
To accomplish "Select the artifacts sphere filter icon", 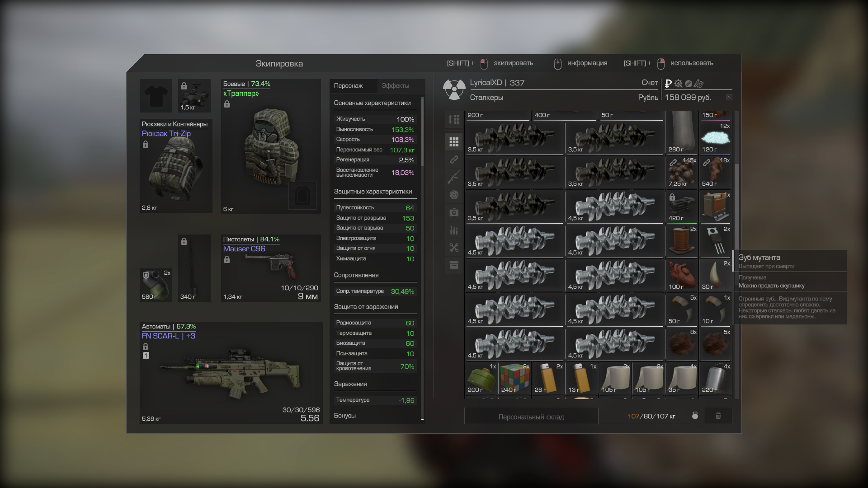I will point(454,195).
